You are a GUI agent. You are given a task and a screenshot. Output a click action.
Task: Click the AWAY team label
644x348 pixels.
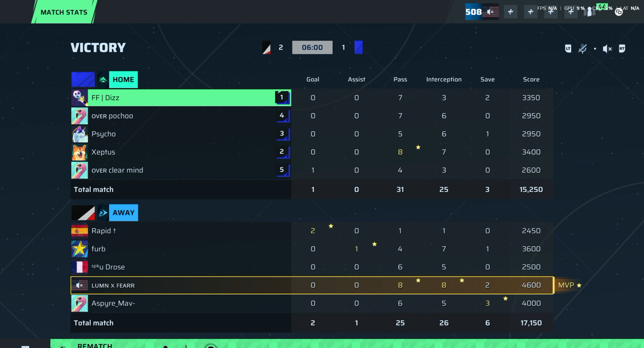tap(123, 213)
